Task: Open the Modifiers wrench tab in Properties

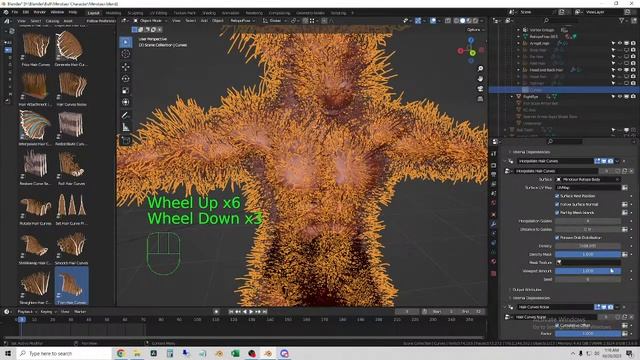Action: [x=493, y=224]
